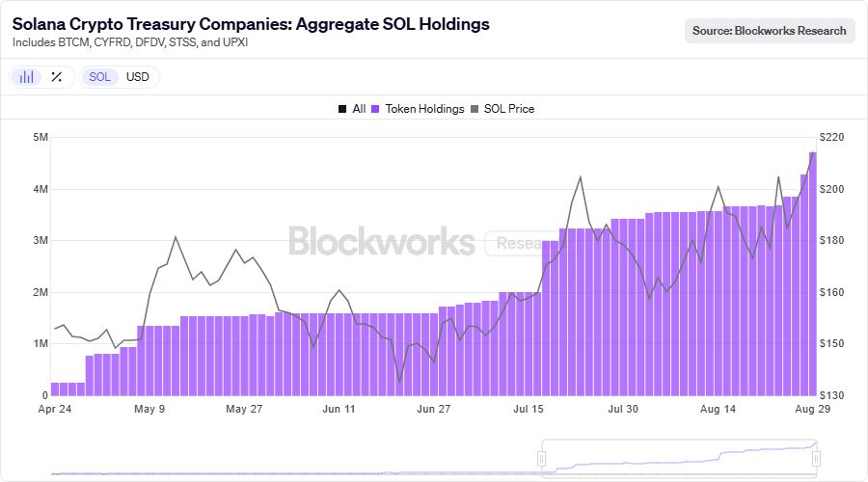Click the tallest bar at Aug 29
The width and height of the screenshot is (868, 482).
point(813,274)
